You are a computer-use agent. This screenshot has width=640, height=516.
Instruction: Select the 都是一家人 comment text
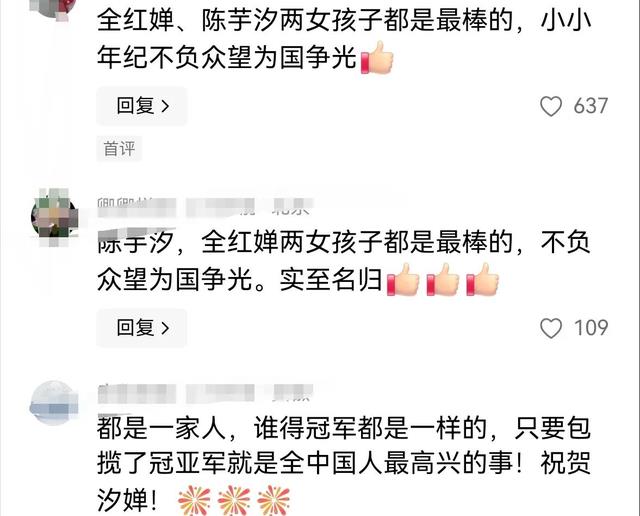point(344,464)
